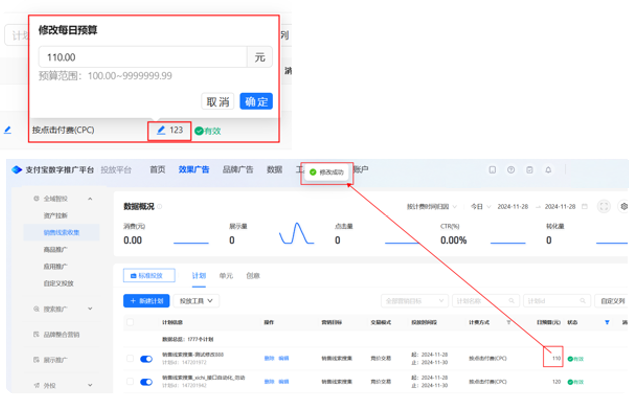The image size is (635, 398).
Task: Switch to the 计划 tab
Action: 199,276
